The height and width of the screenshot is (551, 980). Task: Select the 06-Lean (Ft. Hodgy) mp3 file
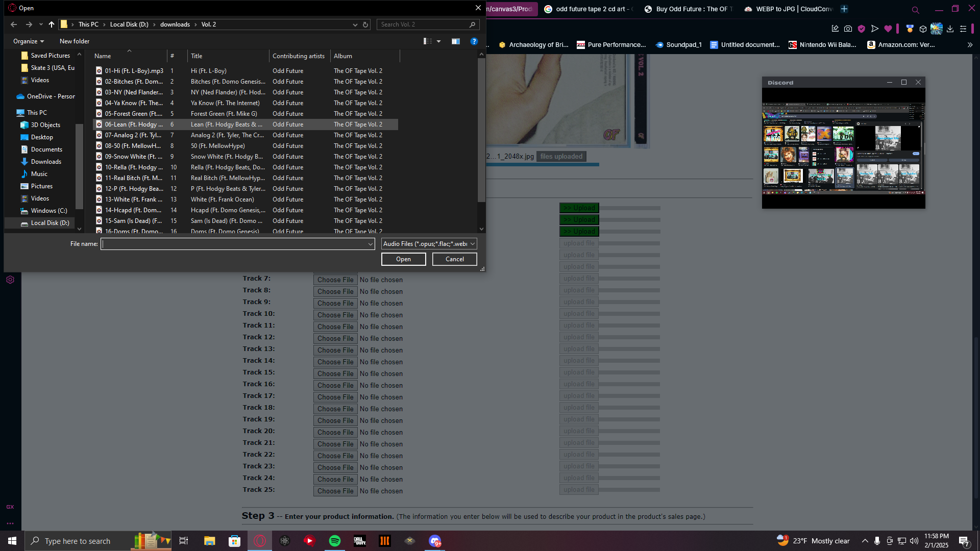(x=134, y=124)
